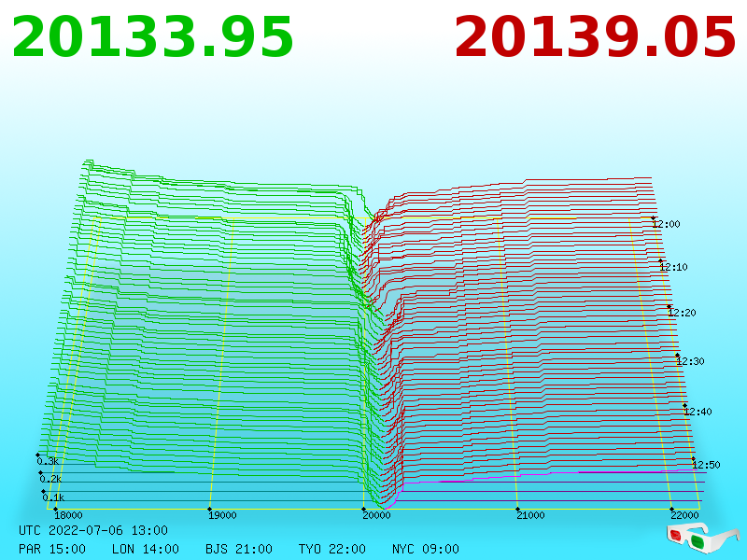Click the LON 14:00 time
The image size is (747, 560).
pyautogui.click(x=146, y=549)
